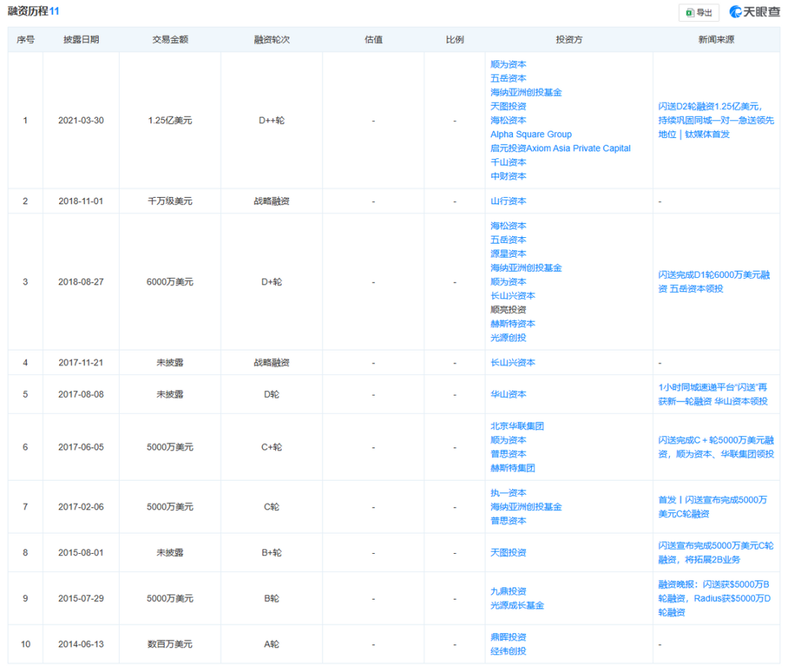Click the 投资方 column header

coord(569,39)
